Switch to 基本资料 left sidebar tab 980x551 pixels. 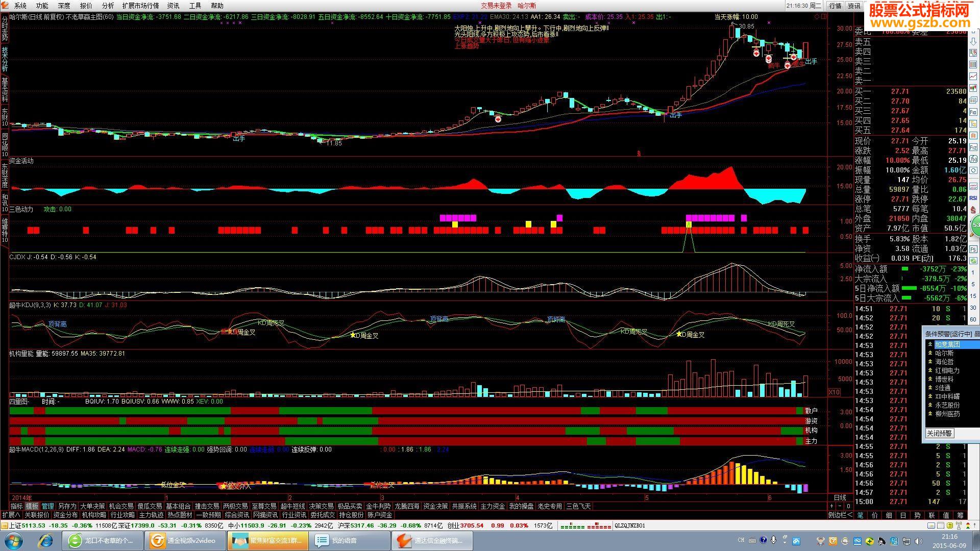[x=5, y=90]
